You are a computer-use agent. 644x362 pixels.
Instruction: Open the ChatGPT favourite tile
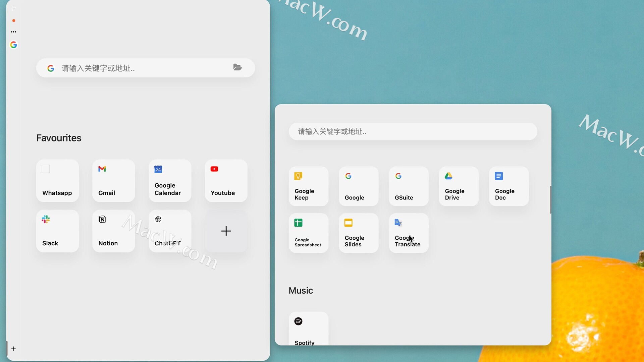[170, 231]
